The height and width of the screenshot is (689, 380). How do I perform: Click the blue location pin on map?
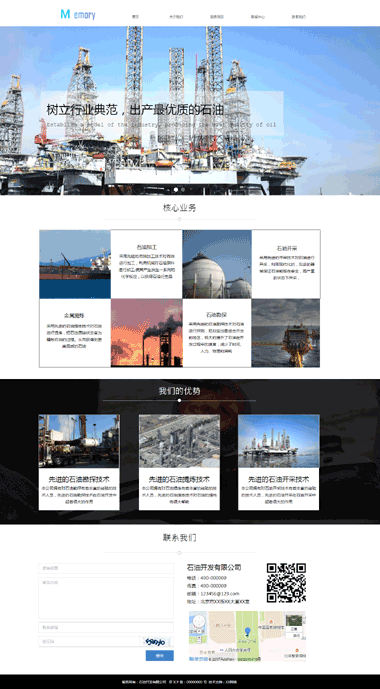(247, 632)
